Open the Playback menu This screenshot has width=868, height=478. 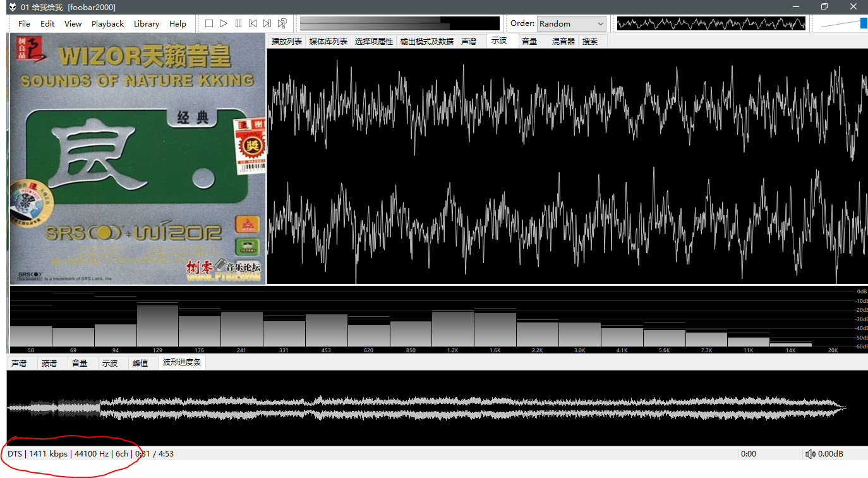coord(107,23)
